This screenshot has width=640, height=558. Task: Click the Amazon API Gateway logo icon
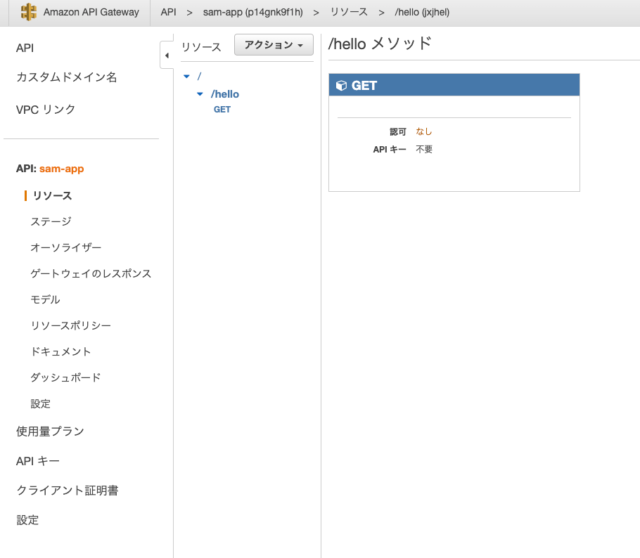tap(29, 12)
